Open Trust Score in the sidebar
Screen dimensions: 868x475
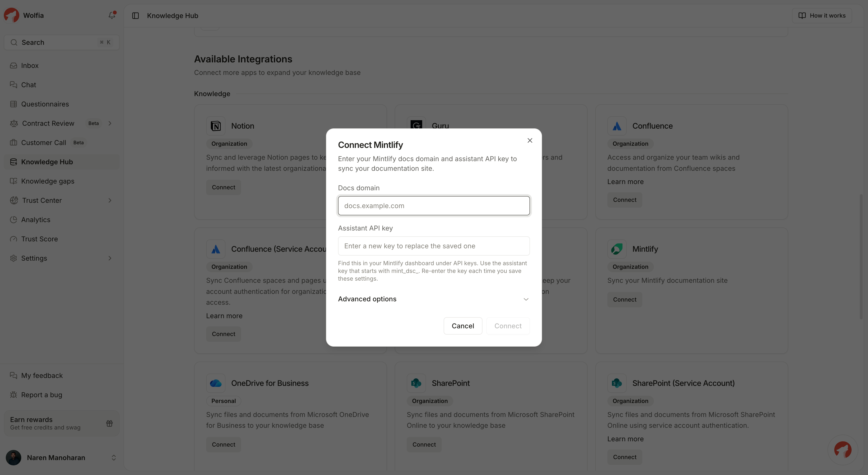62,239
